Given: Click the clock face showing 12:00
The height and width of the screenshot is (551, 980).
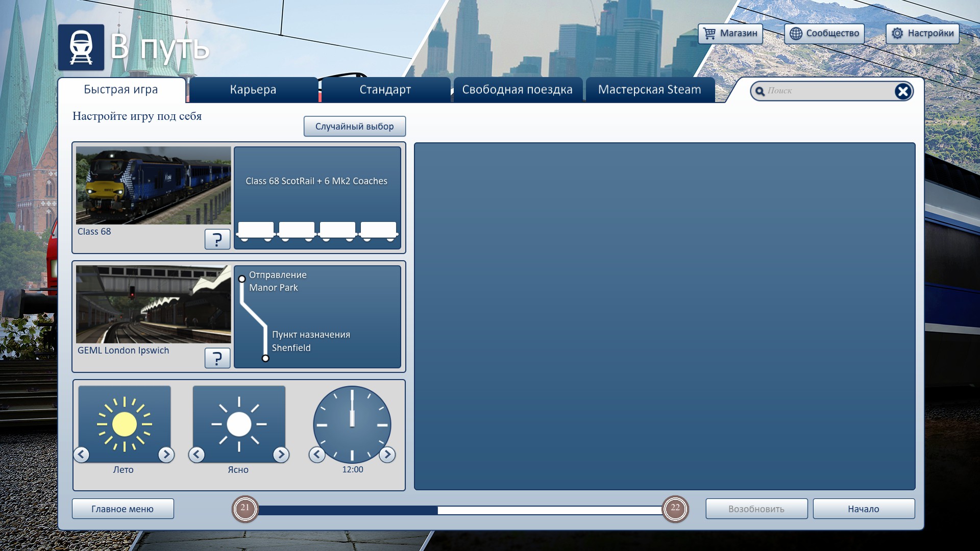Looking at the screenshot, I should click(x=352, y=423).
